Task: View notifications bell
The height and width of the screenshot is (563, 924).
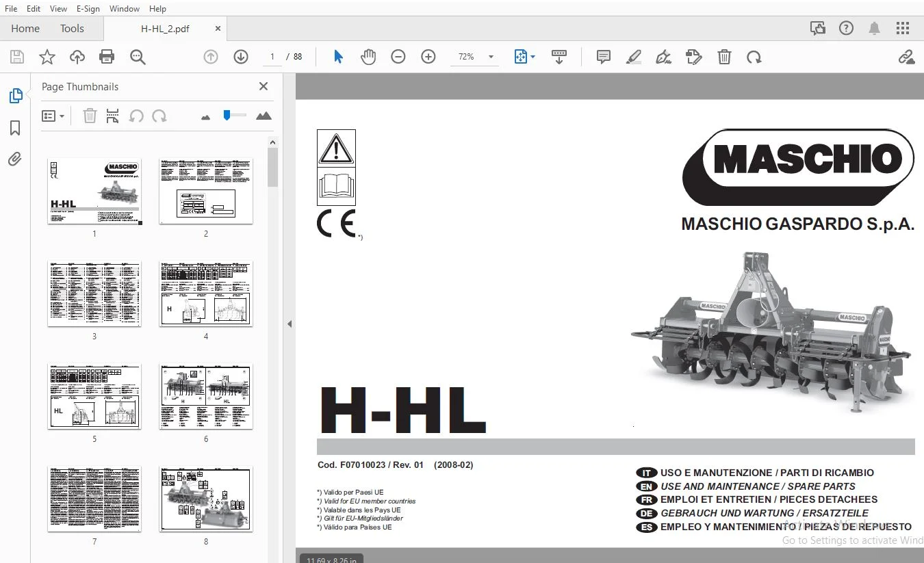Action: click(x=875, y=28)
